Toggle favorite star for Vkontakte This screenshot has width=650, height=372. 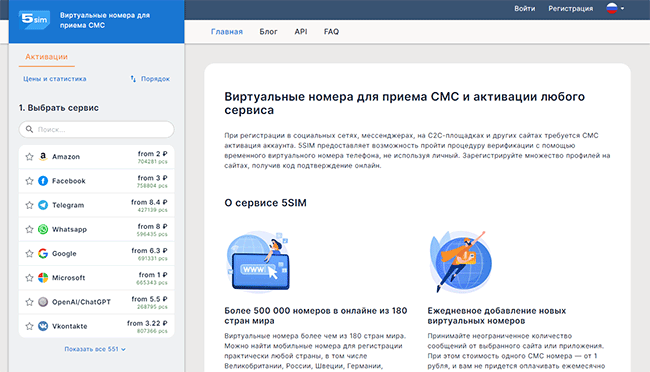coord(29,326)
